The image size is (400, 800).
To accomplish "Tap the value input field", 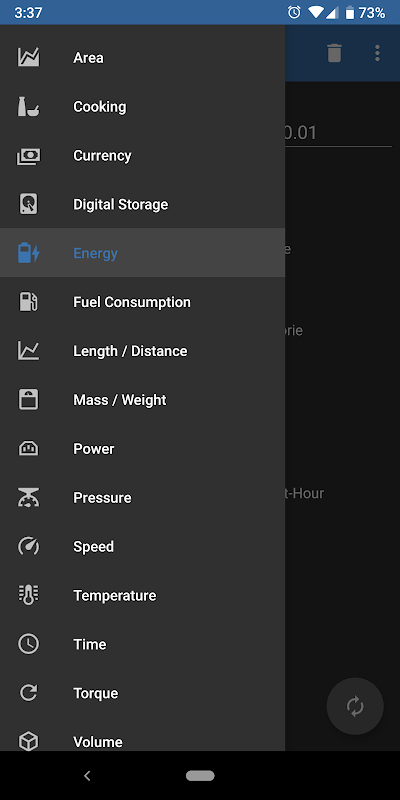I will tap(338, 133).
